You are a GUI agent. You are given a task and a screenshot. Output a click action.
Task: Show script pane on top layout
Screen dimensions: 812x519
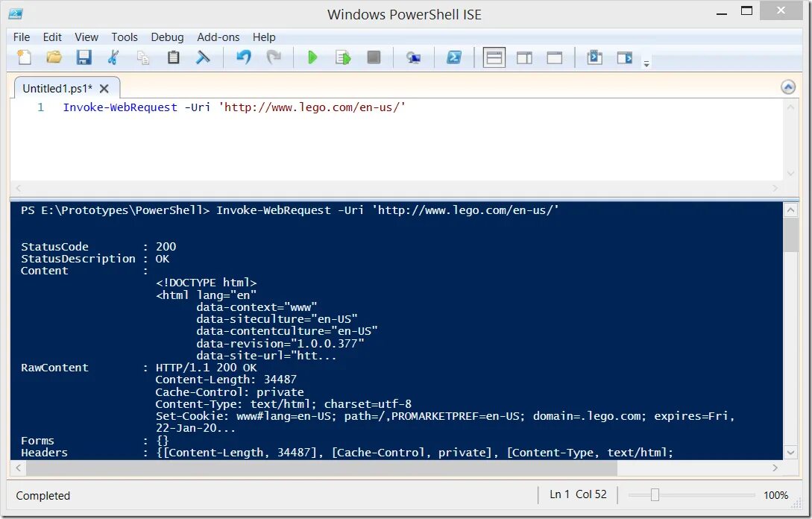(x=494, y=57)
